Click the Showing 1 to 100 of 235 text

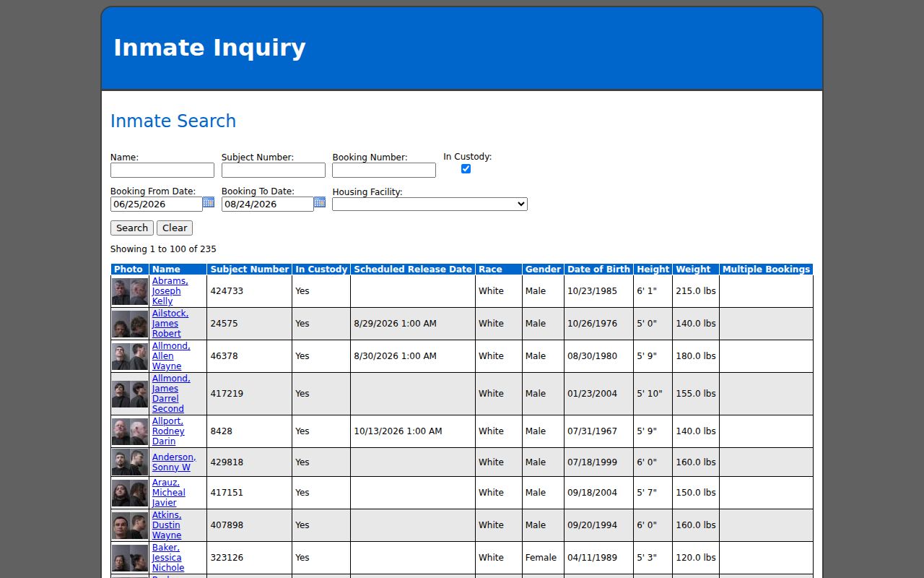point(163,249)
